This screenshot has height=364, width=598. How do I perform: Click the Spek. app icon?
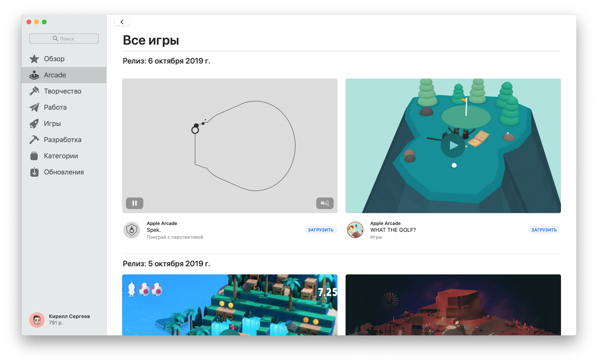(132, 230)
